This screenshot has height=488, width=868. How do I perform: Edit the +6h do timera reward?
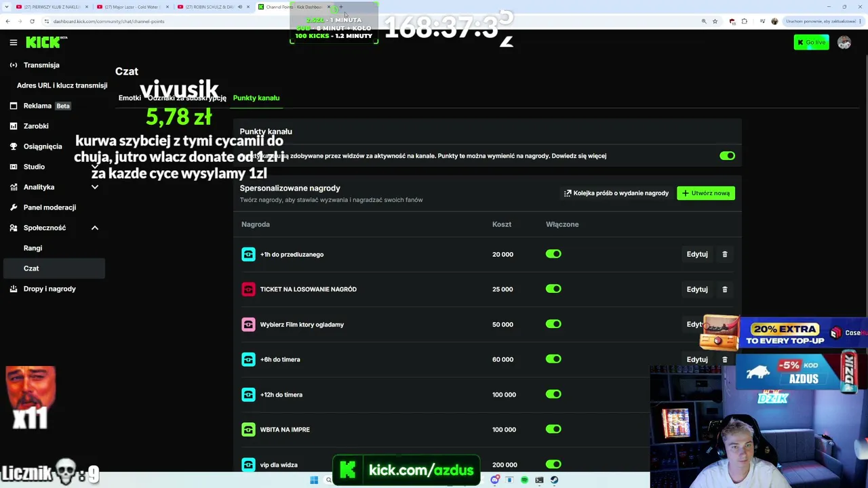pyautogui.click(x=697, y=359)
